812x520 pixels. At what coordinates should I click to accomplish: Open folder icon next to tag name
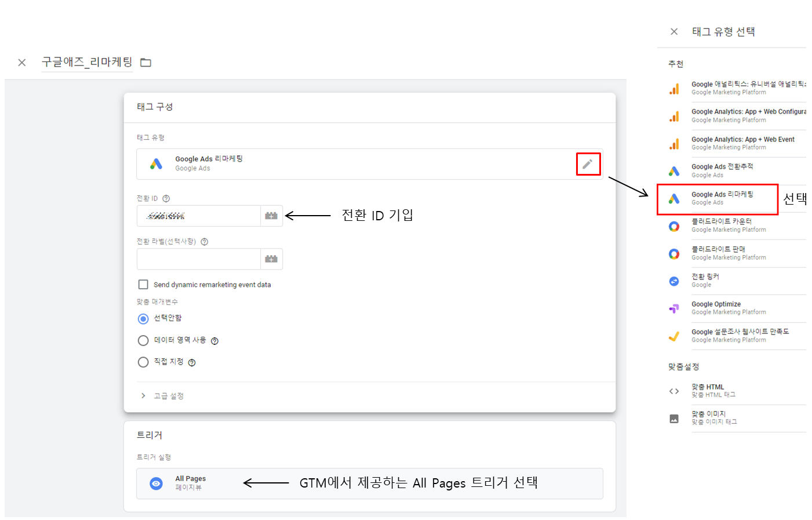tap(146, 63)
